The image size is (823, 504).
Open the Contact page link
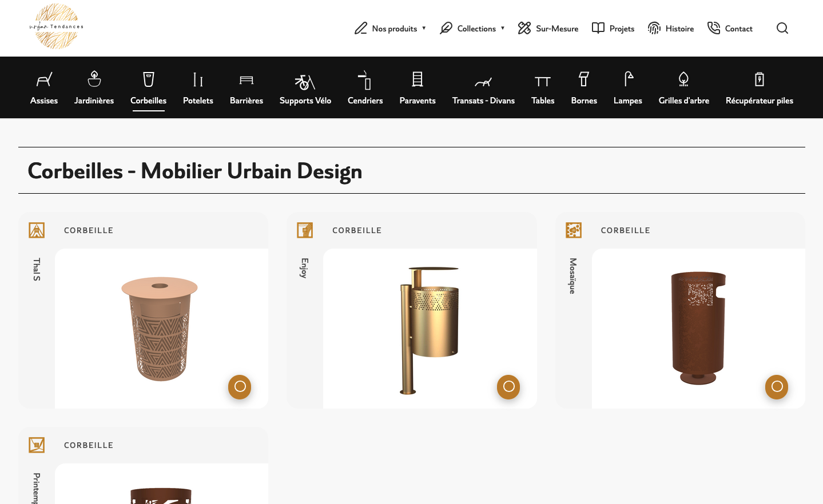pos(730,29)
